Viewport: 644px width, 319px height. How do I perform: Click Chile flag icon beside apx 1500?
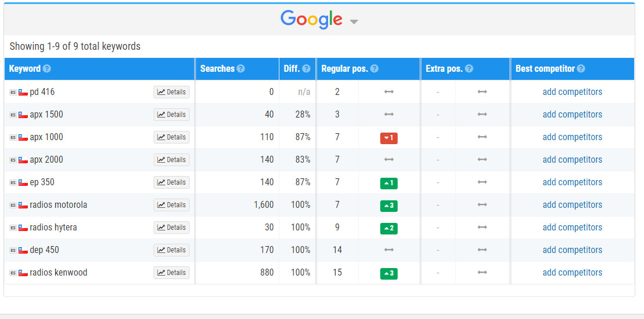click(23, 115)
